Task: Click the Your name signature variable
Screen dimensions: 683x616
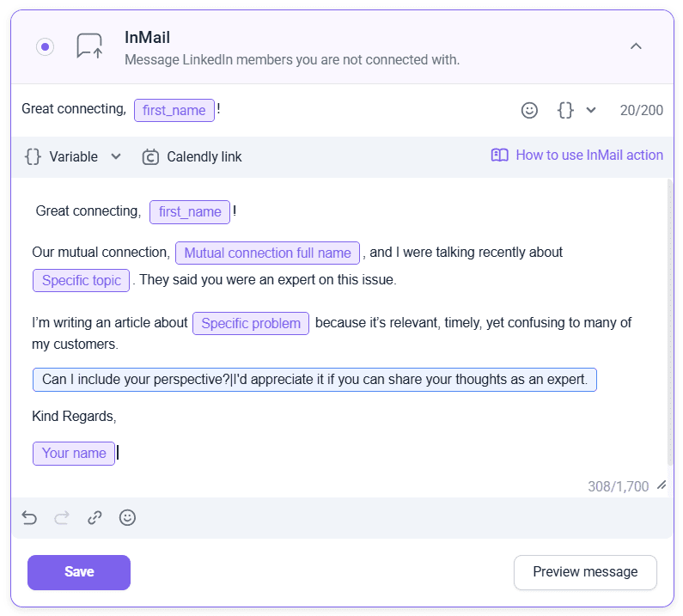Action: 74,453
